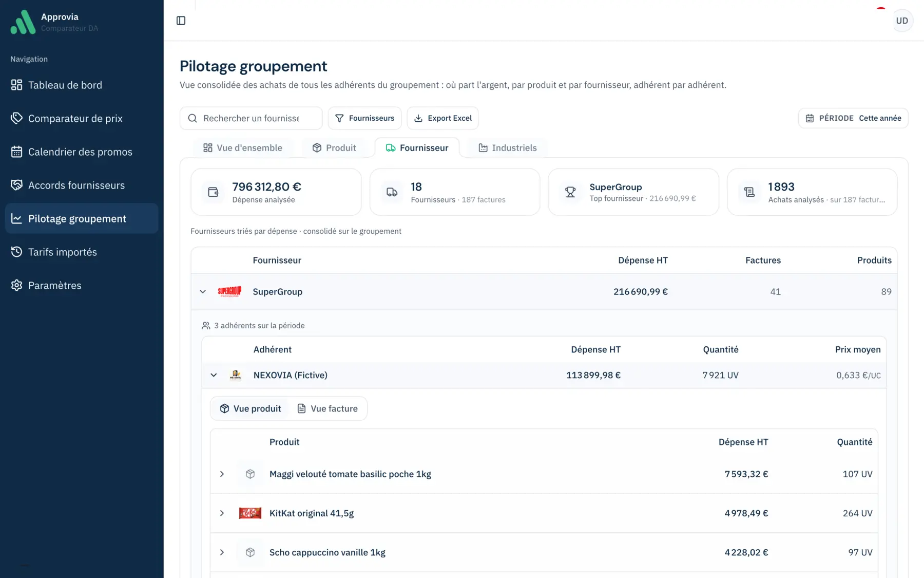Collapse the SuperGroup supplier row
Screen dimensions: 924x578
click(203, 291)
